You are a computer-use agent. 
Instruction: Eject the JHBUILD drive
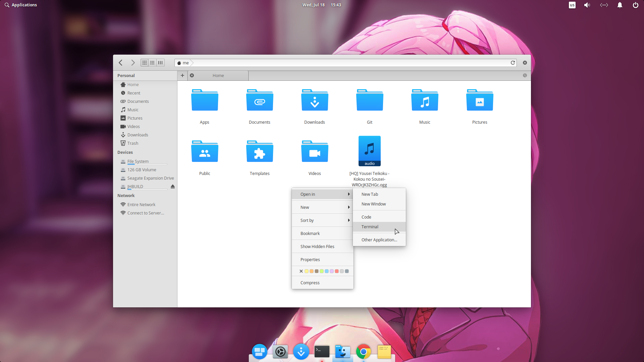(x=172, y=187)
